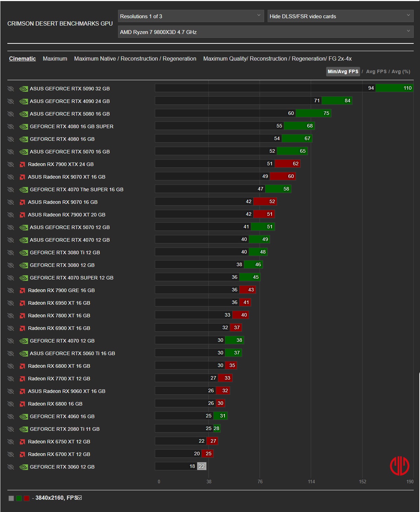Click the AMD logo beside Radeon RX 7900 XTX
Image resolution: width=420 pixels, height=512 pixels.
point(22,165)
